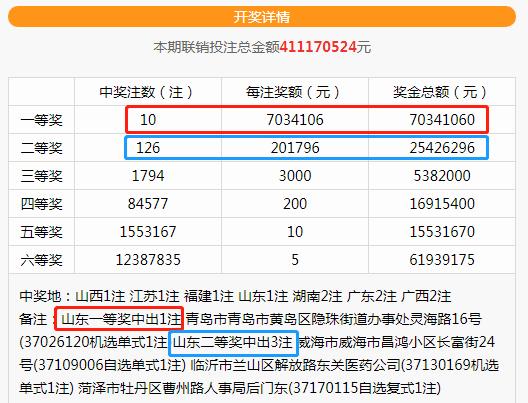Click fifth prize winner count 1553167
The height and width of the screenshot is (403, 528).
tap(148, 232)
